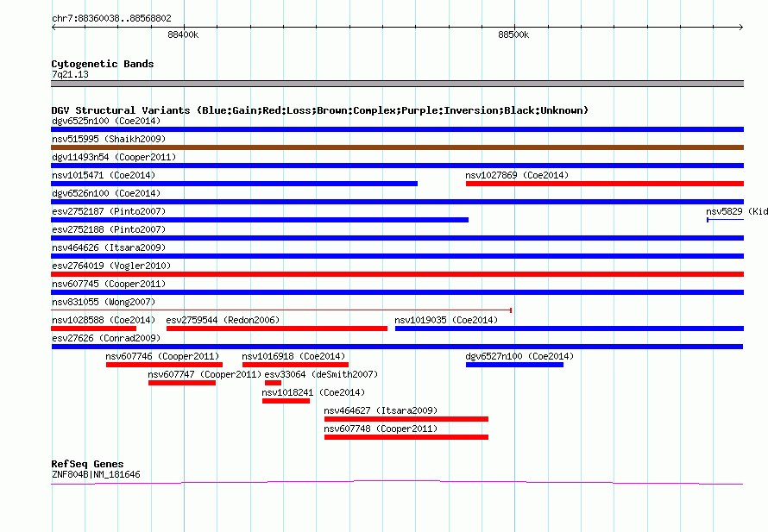Click the red nsv1027869 loss bar

605,184
